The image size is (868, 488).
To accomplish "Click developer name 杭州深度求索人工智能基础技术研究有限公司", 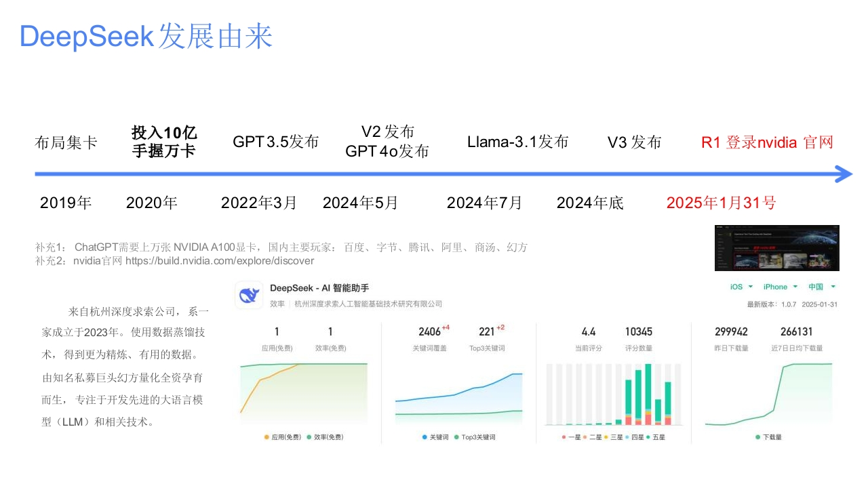I will click(368, 304).
